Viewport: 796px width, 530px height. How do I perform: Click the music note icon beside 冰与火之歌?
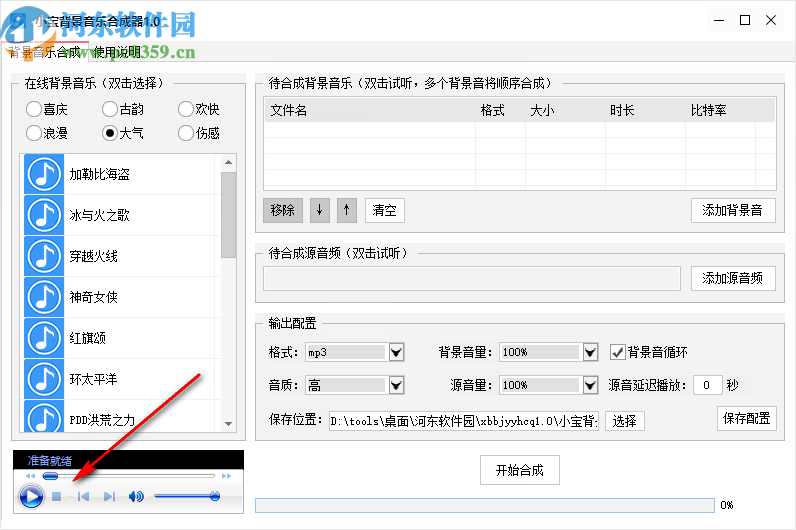tap(44, 215)
